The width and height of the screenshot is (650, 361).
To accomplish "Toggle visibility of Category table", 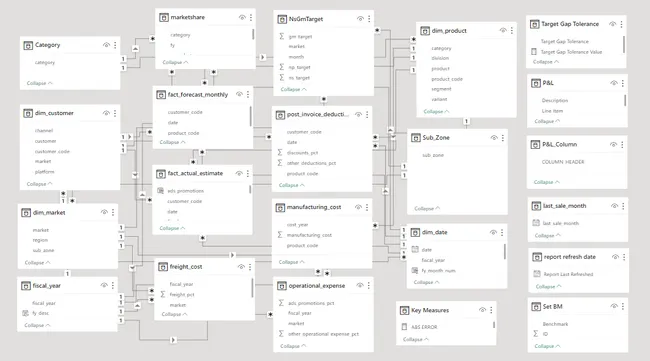I will click(106, 45).
